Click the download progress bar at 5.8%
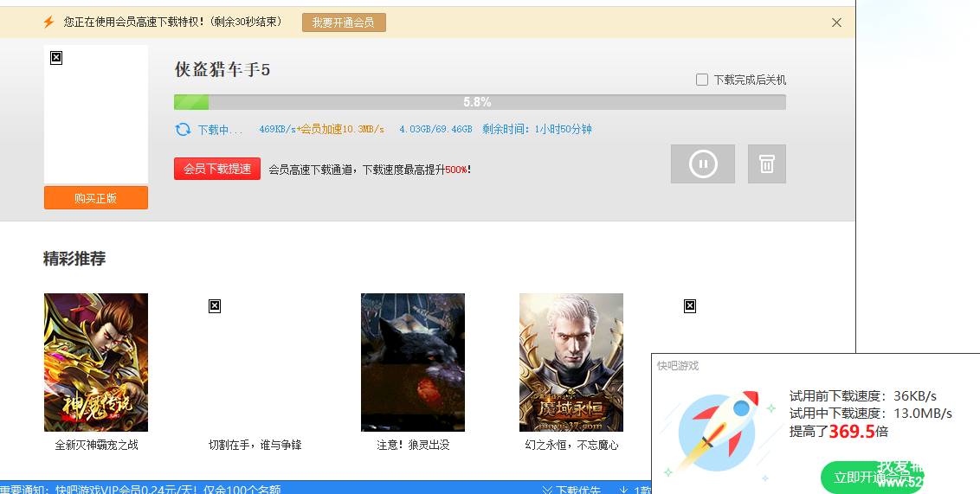The image size is (980, 494). 480,102
